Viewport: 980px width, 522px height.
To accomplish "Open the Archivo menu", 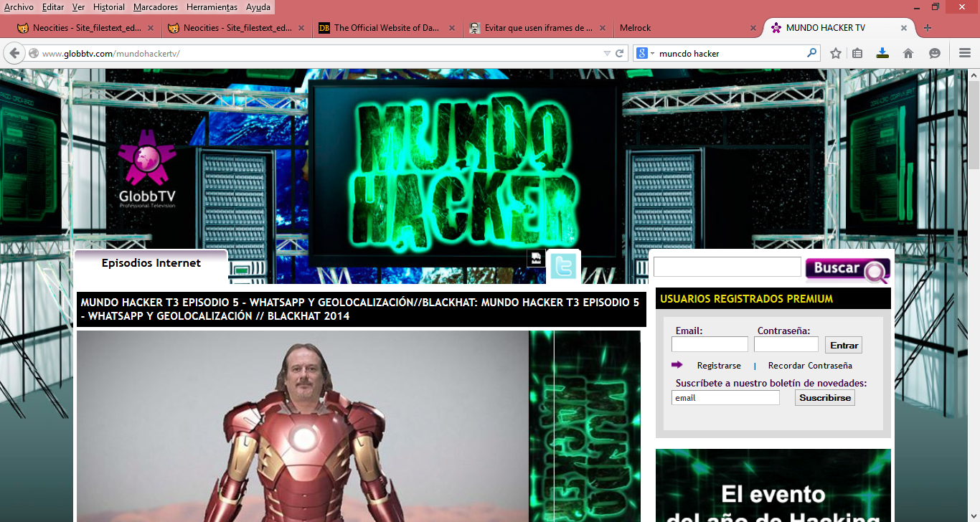I will (19, 7).
